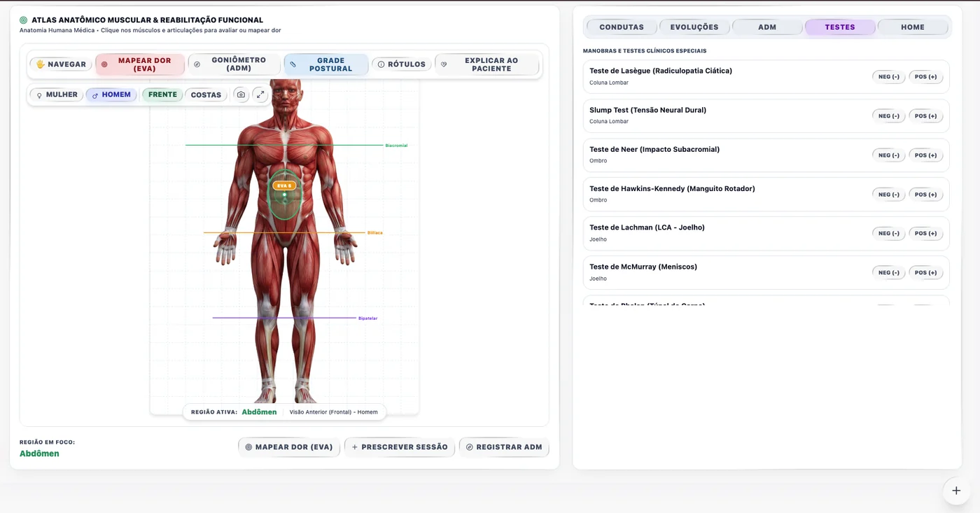980x513 pixels.
Task: Select the Homem body model
Action: pos(111,94)
